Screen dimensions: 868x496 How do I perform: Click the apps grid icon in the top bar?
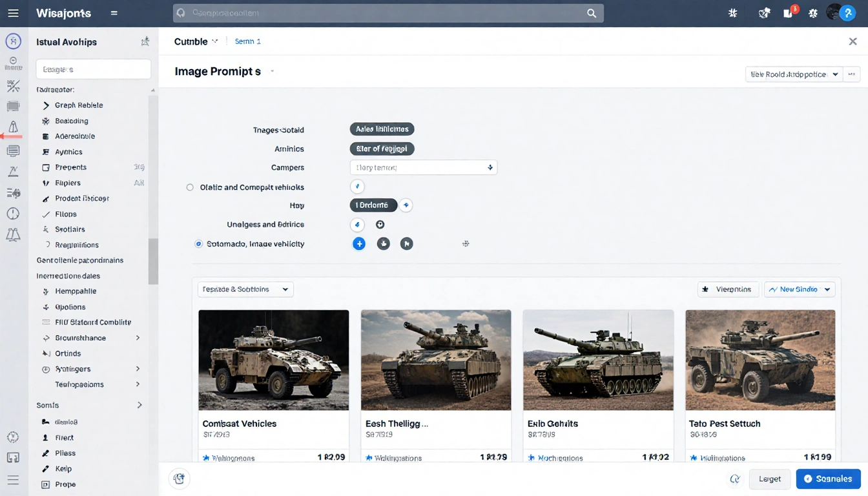click(732, 12)
